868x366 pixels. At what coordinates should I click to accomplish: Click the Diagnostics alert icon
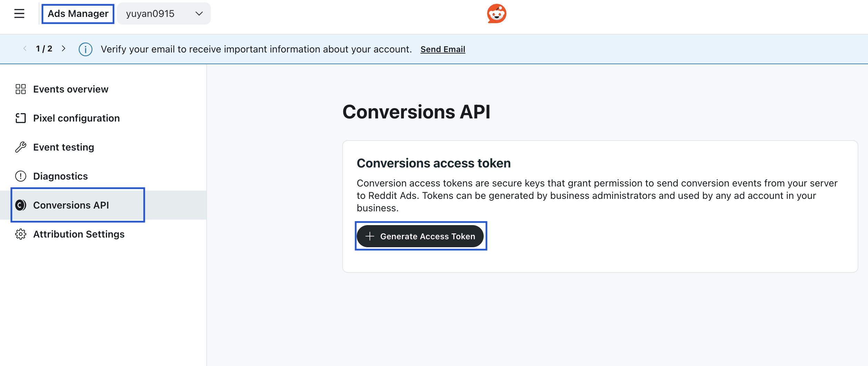[x=21, y=176]
